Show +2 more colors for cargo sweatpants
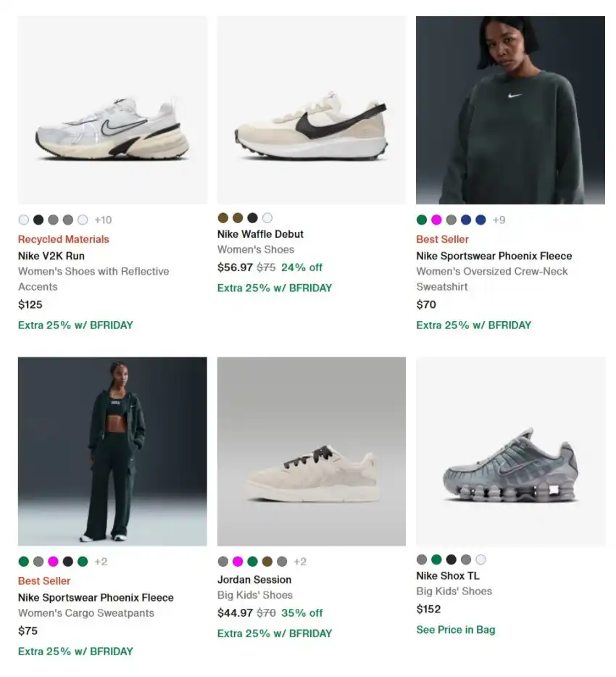 point(101,561)
